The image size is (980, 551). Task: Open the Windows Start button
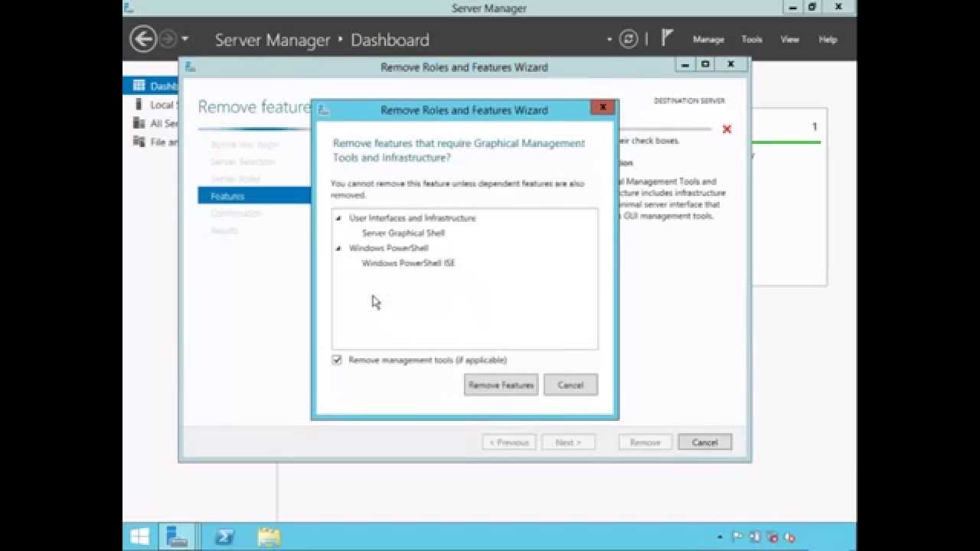[139, 536]
